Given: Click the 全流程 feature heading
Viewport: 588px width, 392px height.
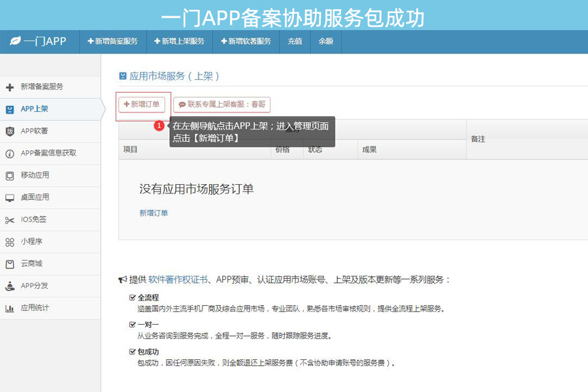Looking at the screenshot, I should (148, 298).
